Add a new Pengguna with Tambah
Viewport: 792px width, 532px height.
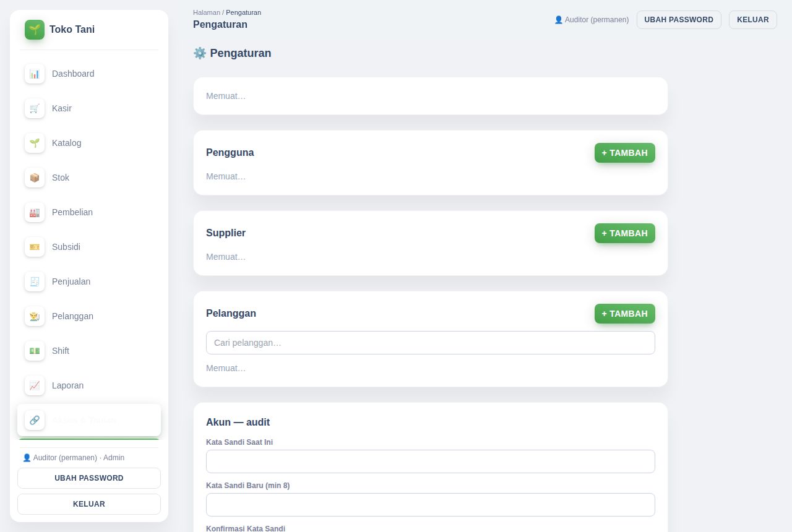[625, 153]
